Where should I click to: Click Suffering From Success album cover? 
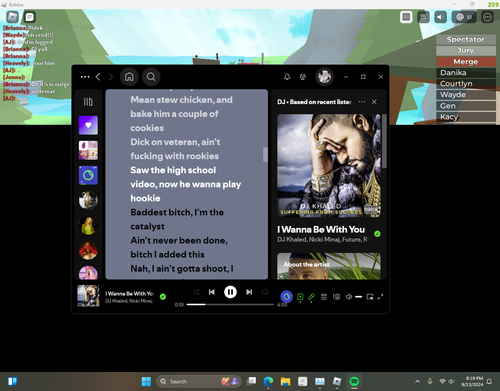pos(329,166)
